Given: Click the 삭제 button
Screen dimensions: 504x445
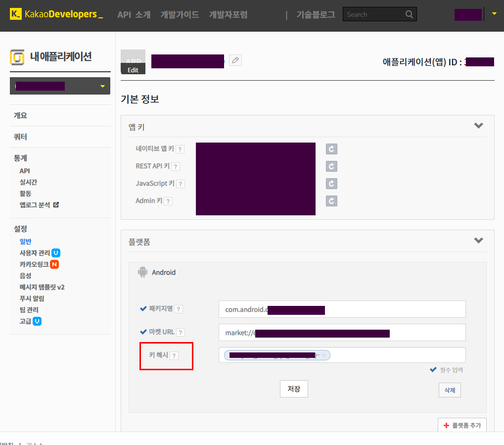Looking at the screenshot, I should [450, 390].
